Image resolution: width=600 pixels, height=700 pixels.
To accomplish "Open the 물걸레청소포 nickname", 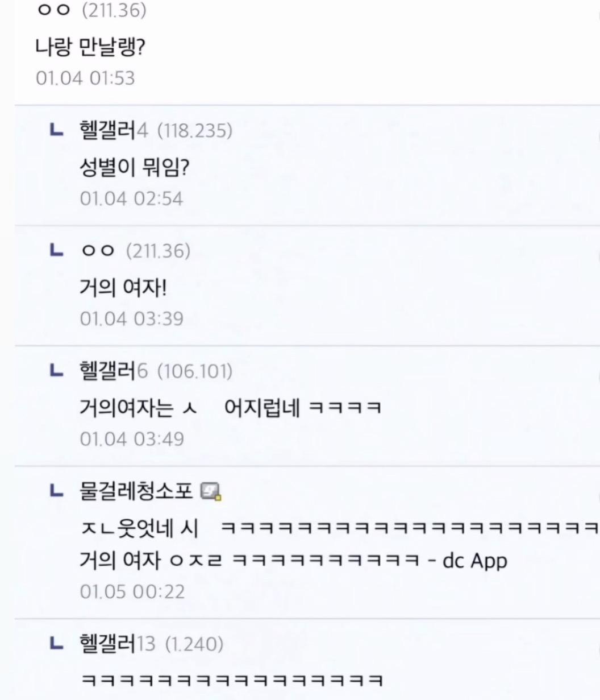I will 137,491.
